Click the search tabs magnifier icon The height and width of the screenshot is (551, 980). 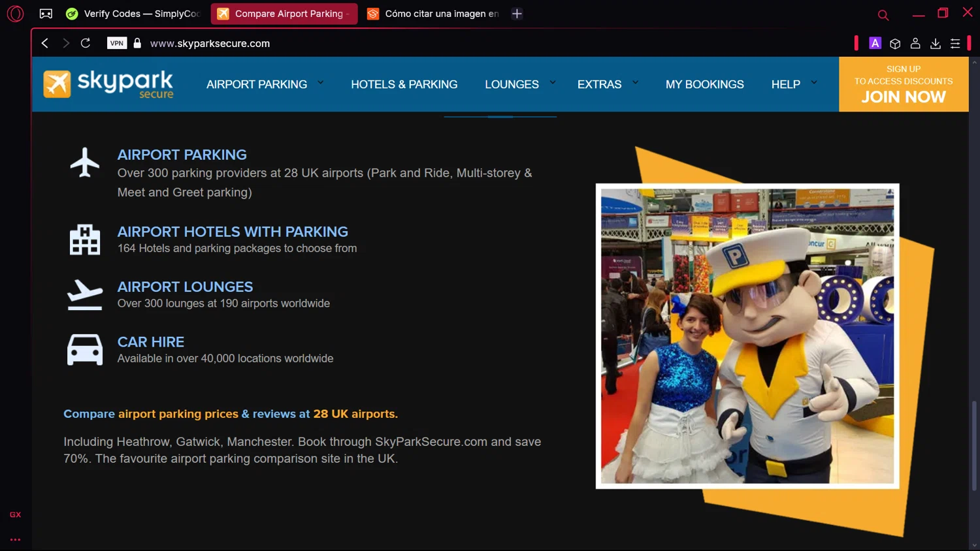point(883,14)
